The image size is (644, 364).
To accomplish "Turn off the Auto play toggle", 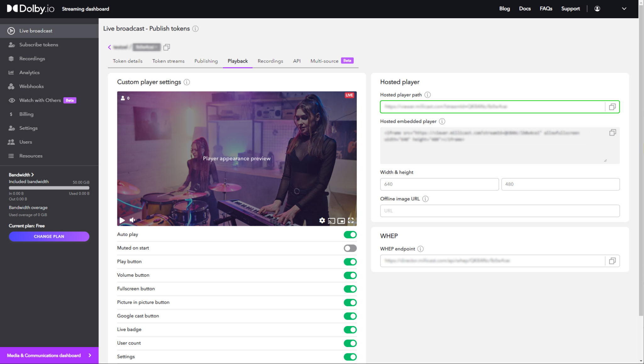I will tap(350, 235).
